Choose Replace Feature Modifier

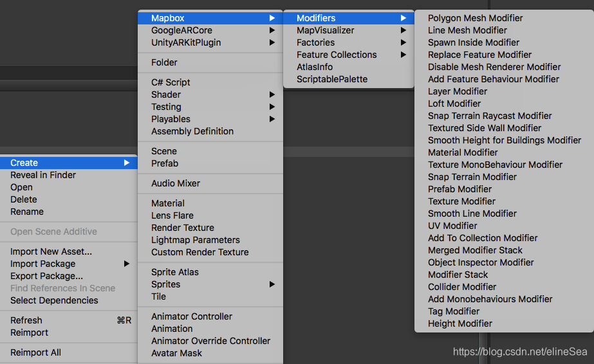click(504, 55)
